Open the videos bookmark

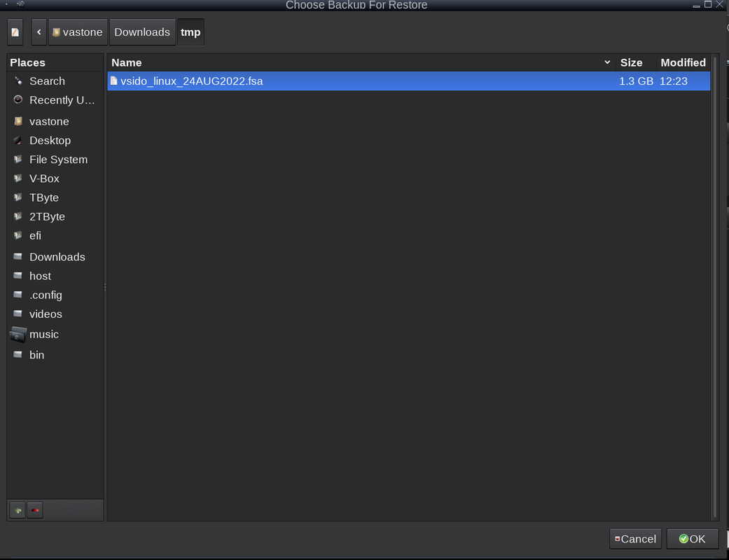[55, 314]
